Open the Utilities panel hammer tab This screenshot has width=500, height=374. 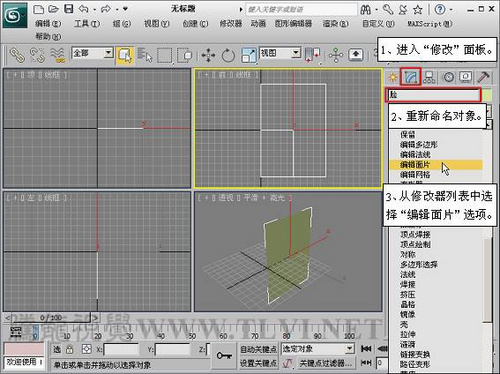tap(484, 77)
